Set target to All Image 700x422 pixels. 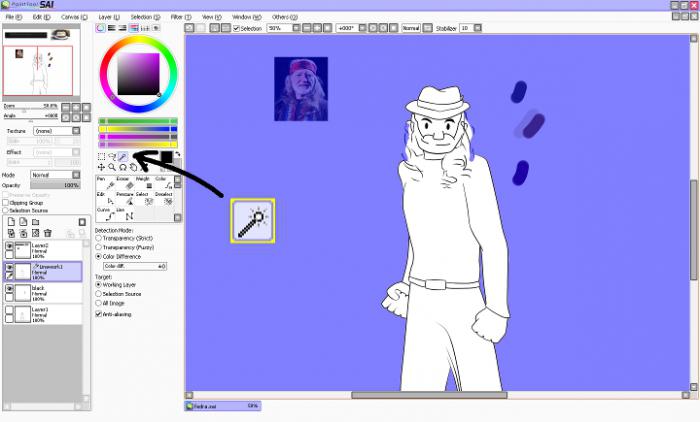coord(98,303)
